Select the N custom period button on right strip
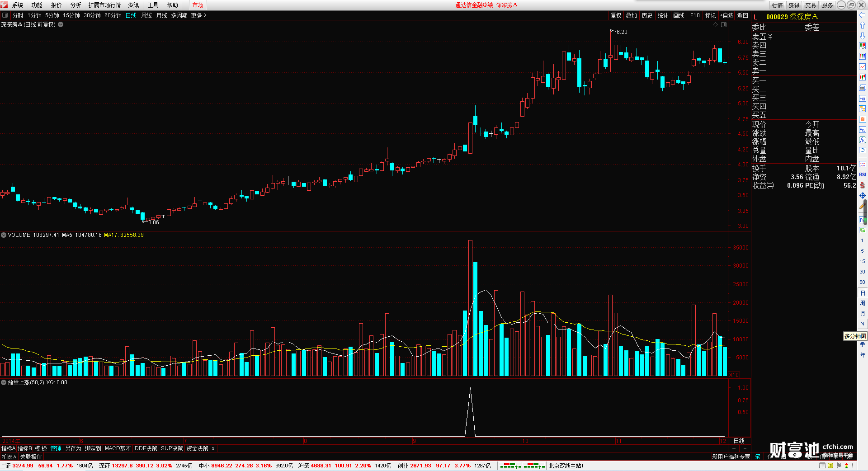This screenshot has width=868, height=471. point(862,324)
